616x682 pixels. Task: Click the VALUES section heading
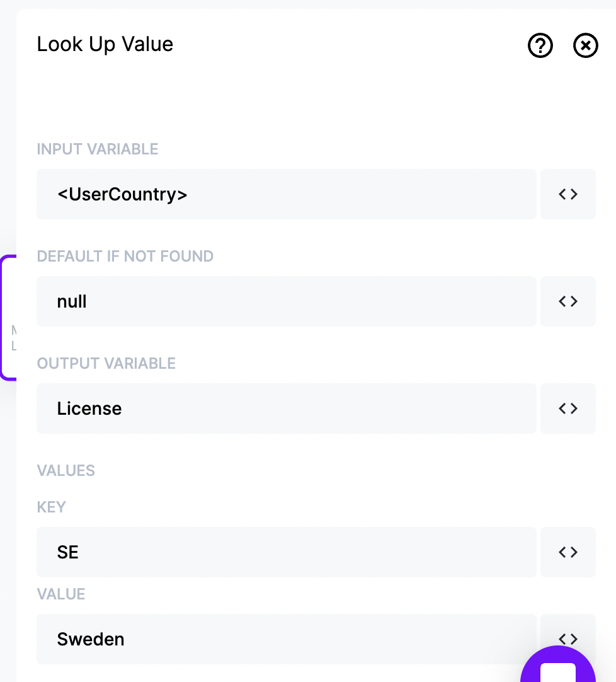click(x=66, y=471)
